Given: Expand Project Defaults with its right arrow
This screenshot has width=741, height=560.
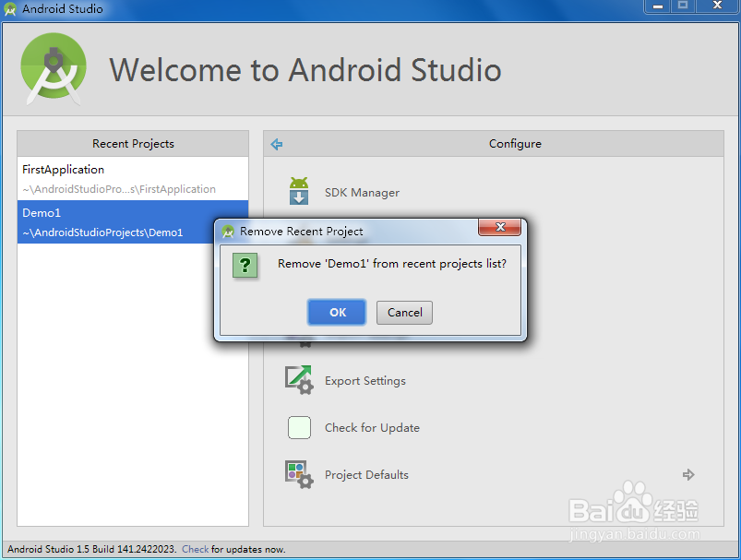Looking at the screenshot, I should [x=688, y=474].
